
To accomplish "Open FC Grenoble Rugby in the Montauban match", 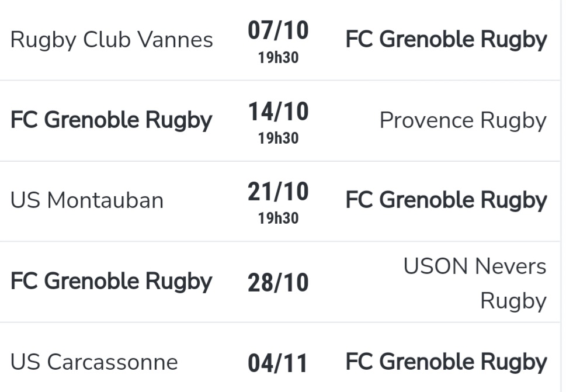I will 446,200.
